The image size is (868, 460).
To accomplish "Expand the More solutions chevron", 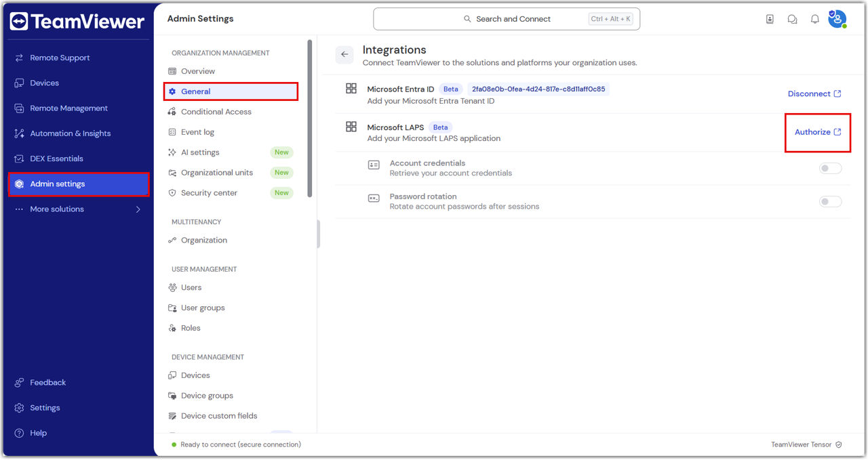I will click(x=138, y=209).
